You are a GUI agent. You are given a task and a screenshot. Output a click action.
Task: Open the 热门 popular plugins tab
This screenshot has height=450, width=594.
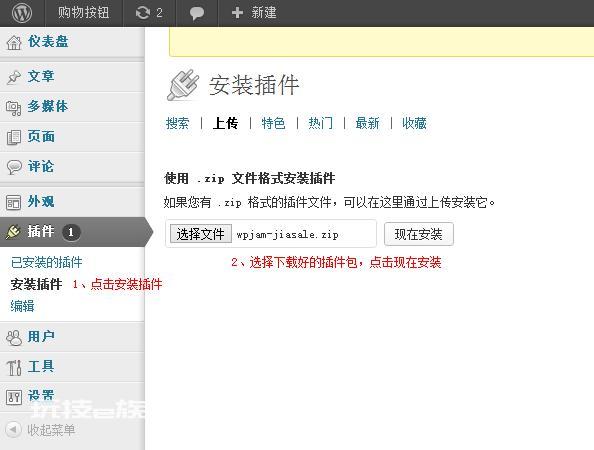[320, 123]
